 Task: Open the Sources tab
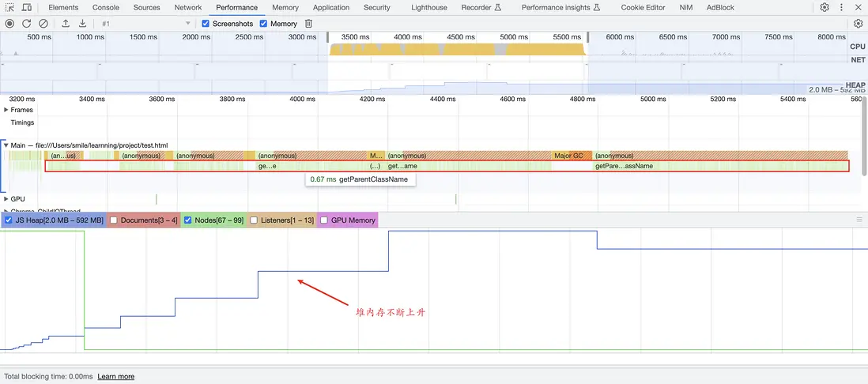(x=147, y=8)
